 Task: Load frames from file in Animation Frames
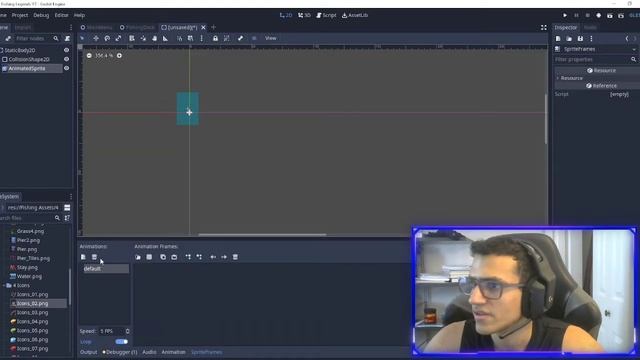[x=138, y=257]
